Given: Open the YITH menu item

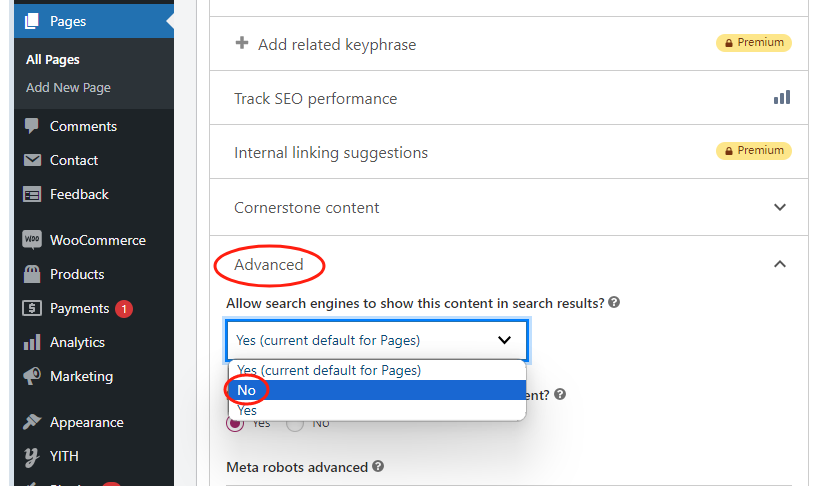Looking at the screenshot, I should pyautogui.click(x=64, y=456).
